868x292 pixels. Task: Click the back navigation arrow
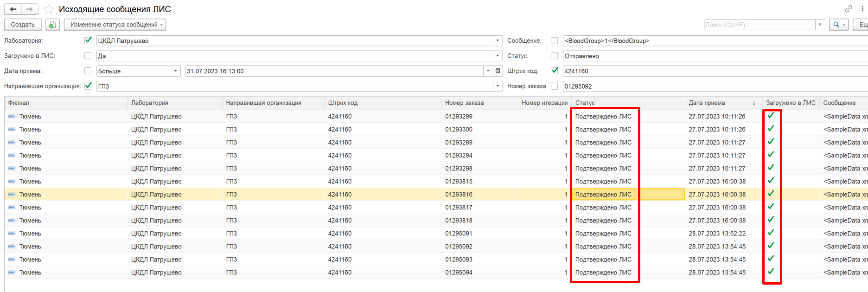click(13, 9)
